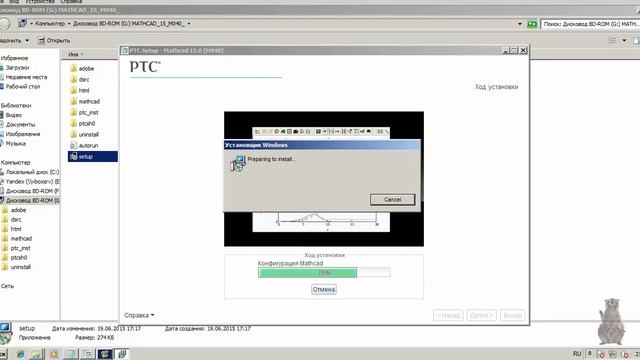Screen dimensions: 640x360
Task: Open the address bar history dropdown arrow
Action: (520, 24)
